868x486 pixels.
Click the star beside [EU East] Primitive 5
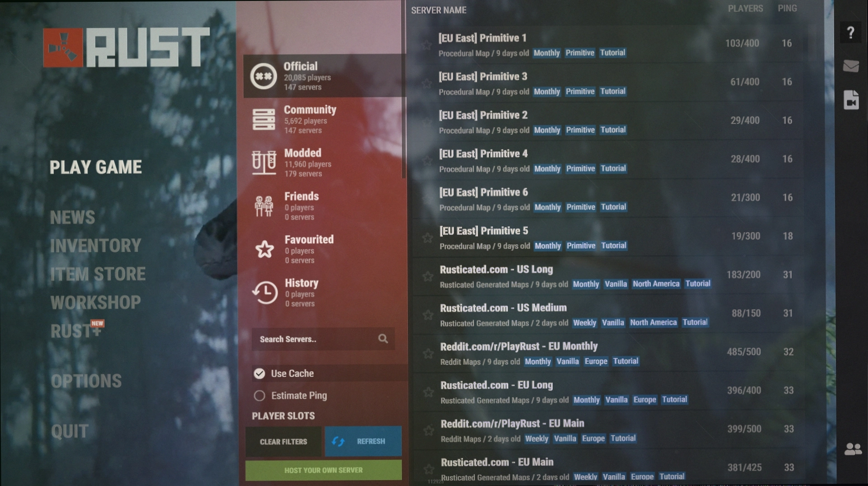(x=427, y=238)
